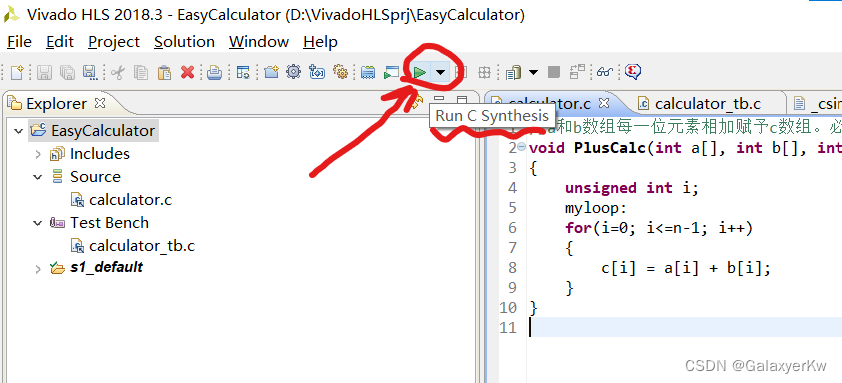Viewport: 842px width, 383px height.
Task: Close the Explorer view tab
Action: point(100,102)
